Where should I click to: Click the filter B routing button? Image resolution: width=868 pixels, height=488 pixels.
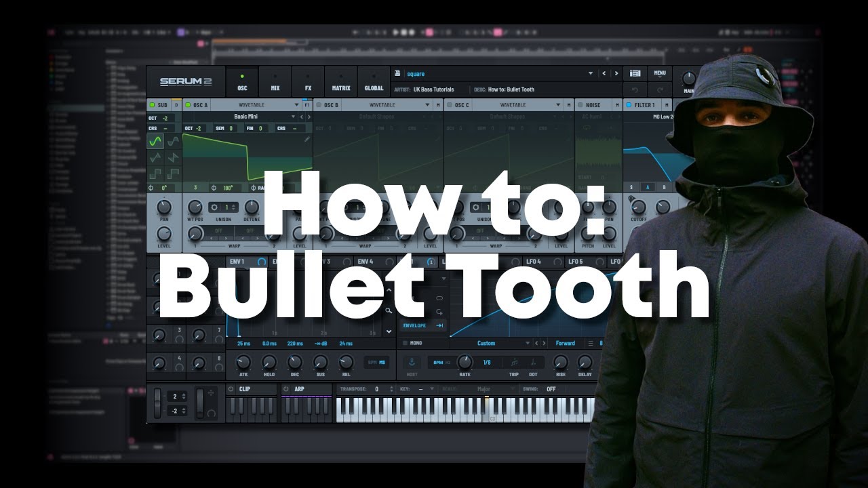click(664, 187)
